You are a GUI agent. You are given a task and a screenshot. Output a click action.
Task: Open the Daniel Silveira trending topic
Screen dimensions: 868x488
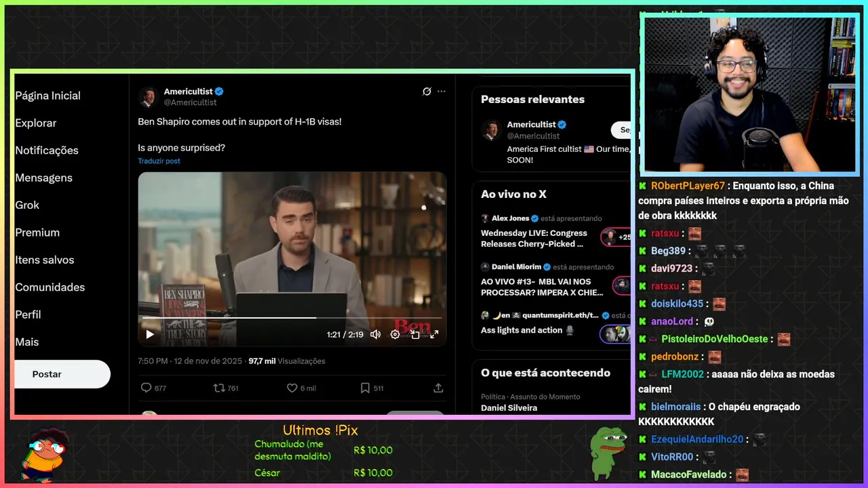509,408
